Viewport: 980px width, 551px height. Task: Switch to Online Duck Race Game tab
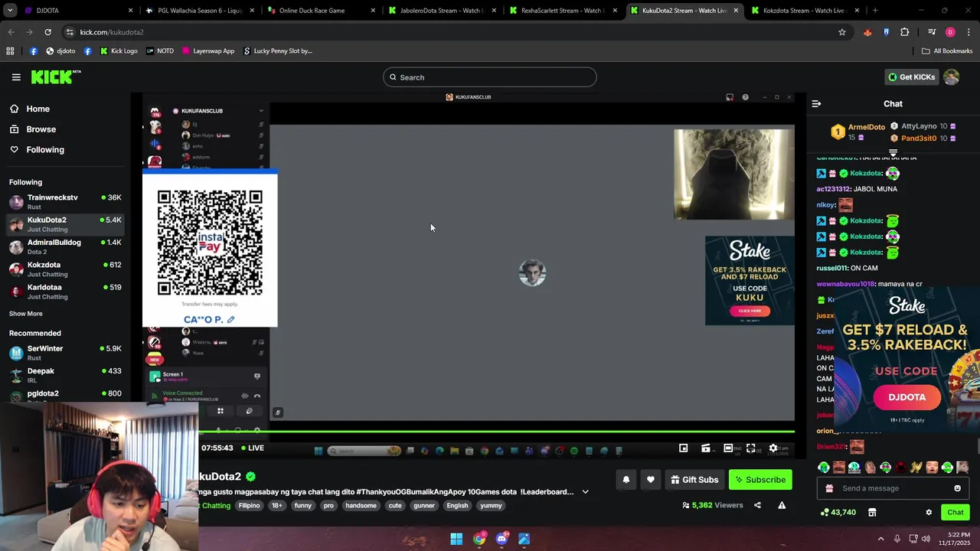pos(322,11)
